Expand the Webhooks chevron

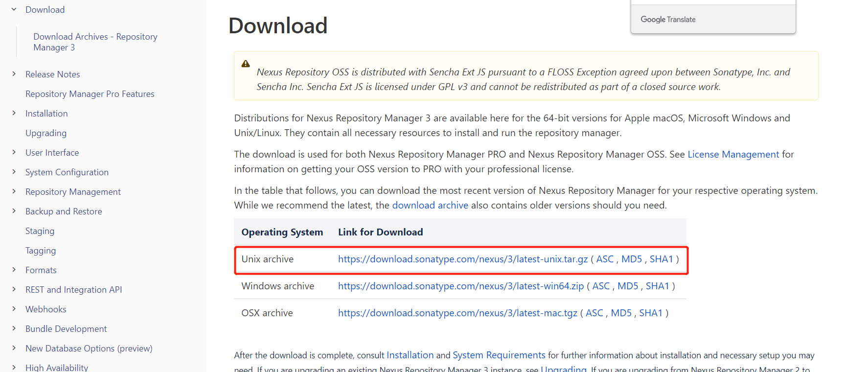(14, 309)
